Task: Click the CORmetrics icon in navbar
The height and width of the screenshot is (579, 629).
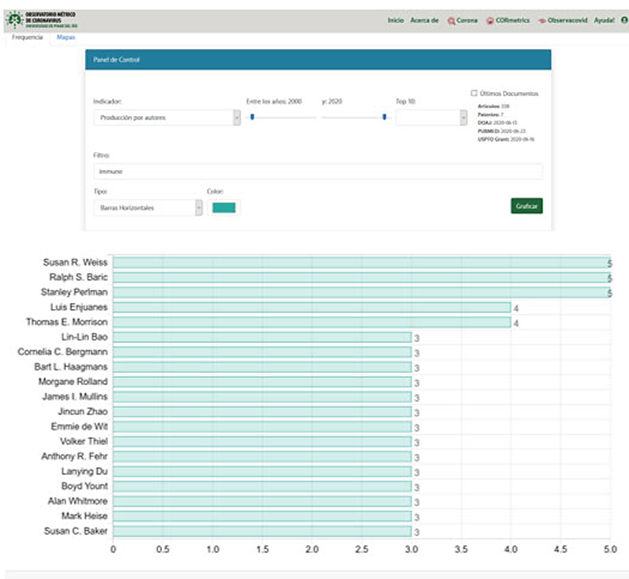Action: tap(489, 21)
